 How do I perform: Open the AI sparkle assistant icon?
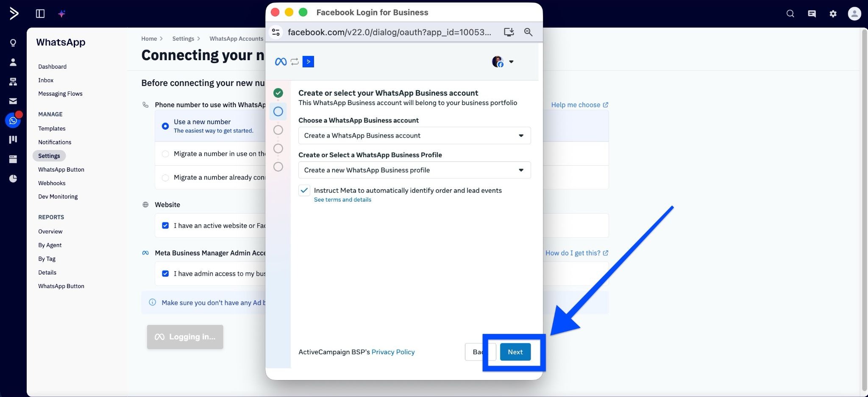61,14
